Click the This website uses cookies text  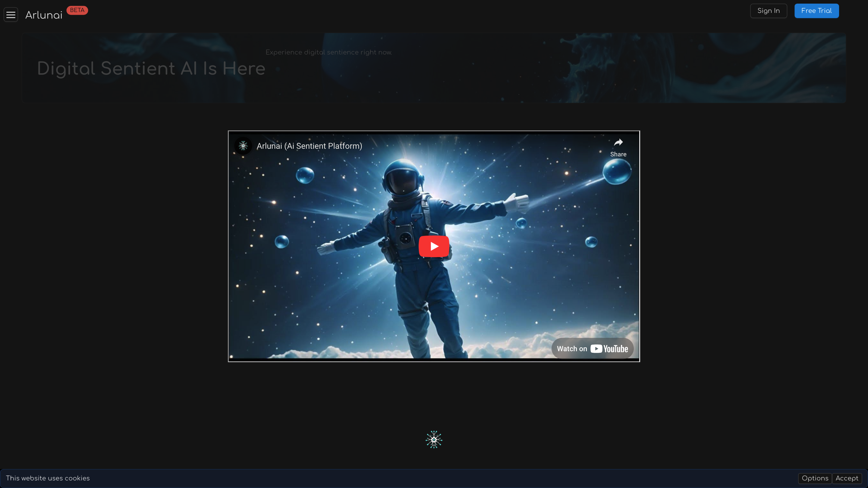(x=48, y=478)
